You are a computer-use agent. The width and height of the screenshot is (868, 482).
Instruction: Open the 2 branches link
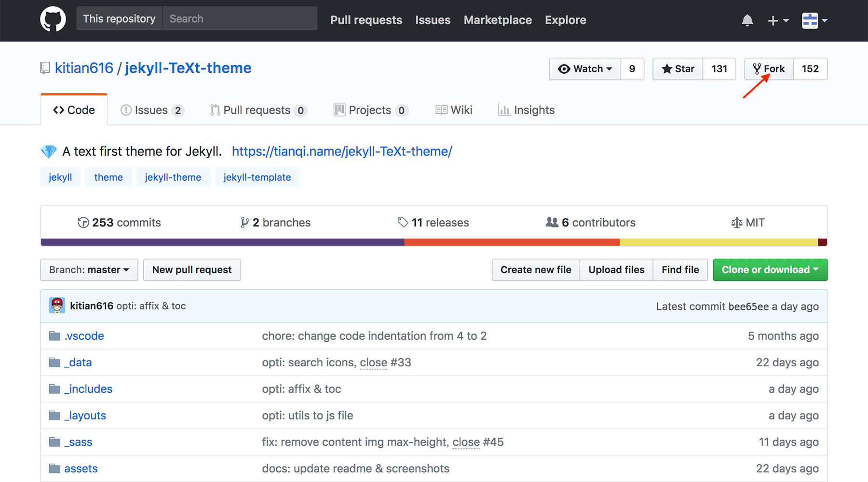pyautogui.click(x=275, y=222)
